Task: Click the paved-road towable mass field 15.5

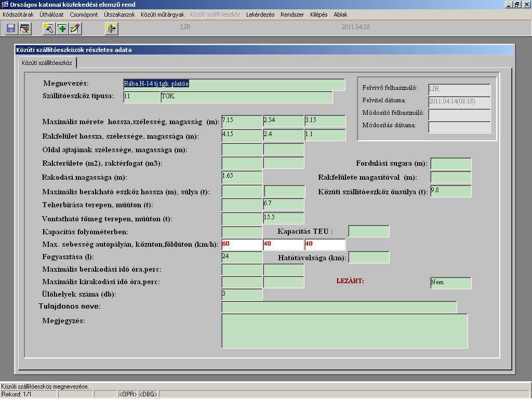Action: tap(284, 218)
